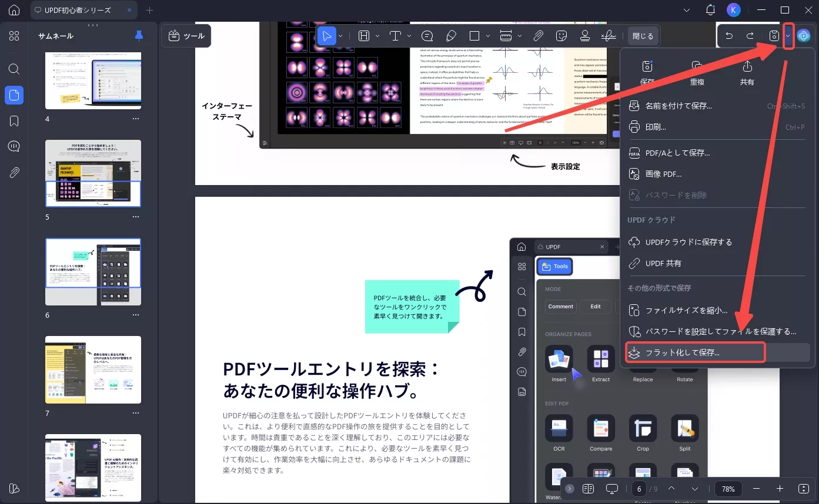The height and width of the screenshot is (504, 819).
Task: Click the 78% zoom level field
Action: (x=728, y=489)
